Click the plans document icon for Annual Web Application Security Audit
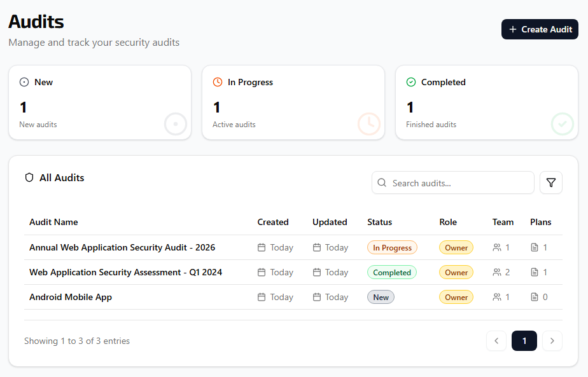 point(535,247)
